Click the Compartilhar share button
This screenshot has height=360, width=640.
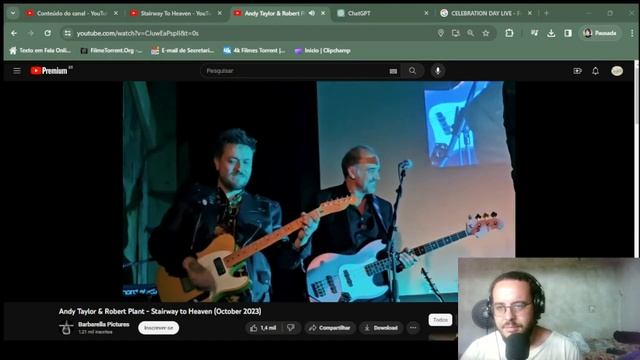pos(330,328)
